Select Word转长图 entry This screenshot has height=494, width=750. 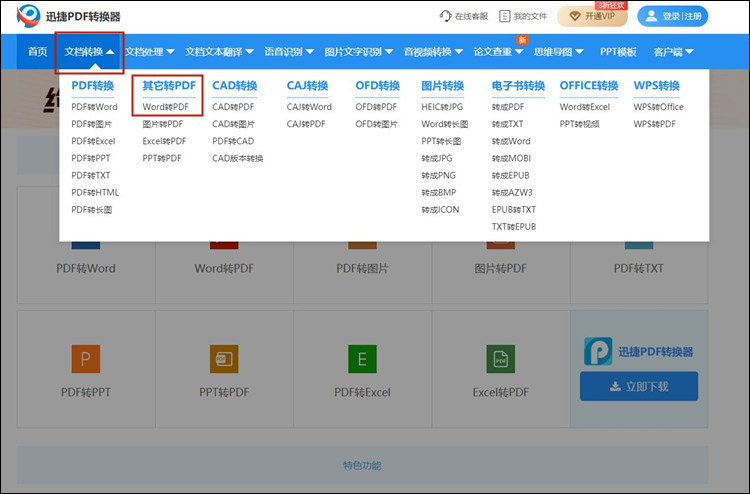[444, 124]
